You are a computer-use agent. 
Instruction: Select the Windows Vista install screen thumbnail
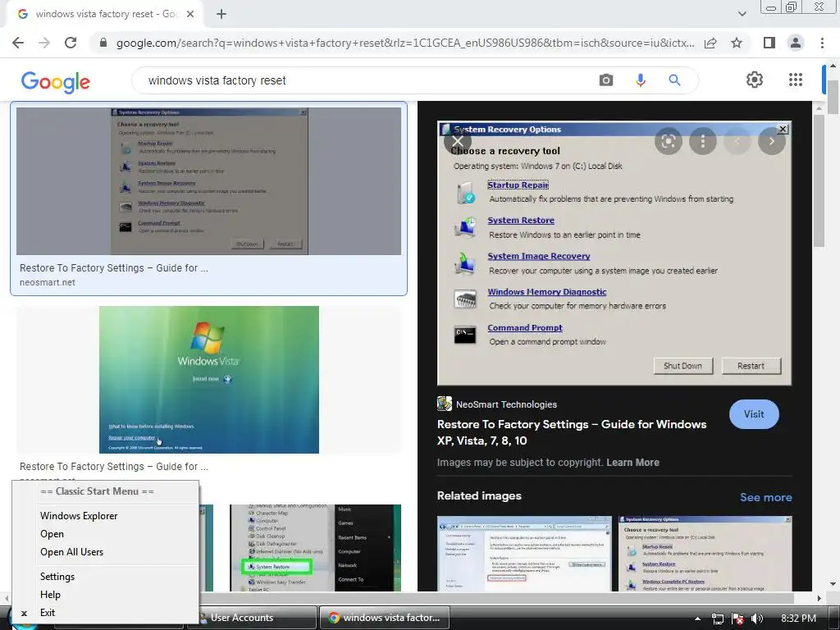pyautogui.click(x=209, y=380)
